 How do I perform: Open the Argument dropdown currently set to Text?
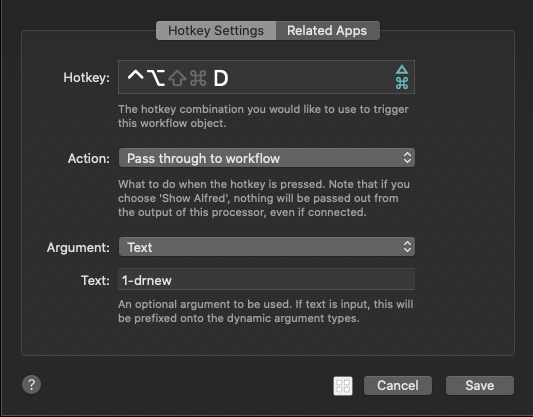point(266,247)
